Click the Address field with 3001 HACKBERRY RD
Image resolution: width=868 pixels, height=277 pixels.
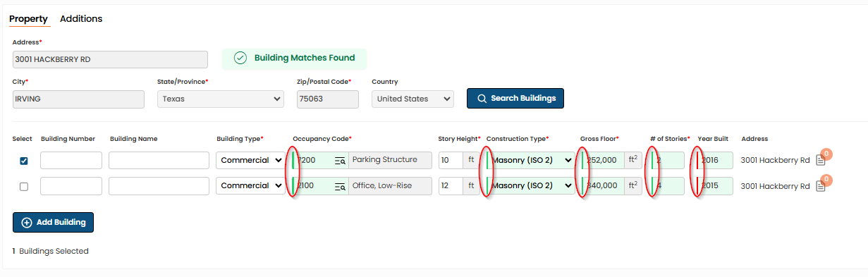pos(110,60)
